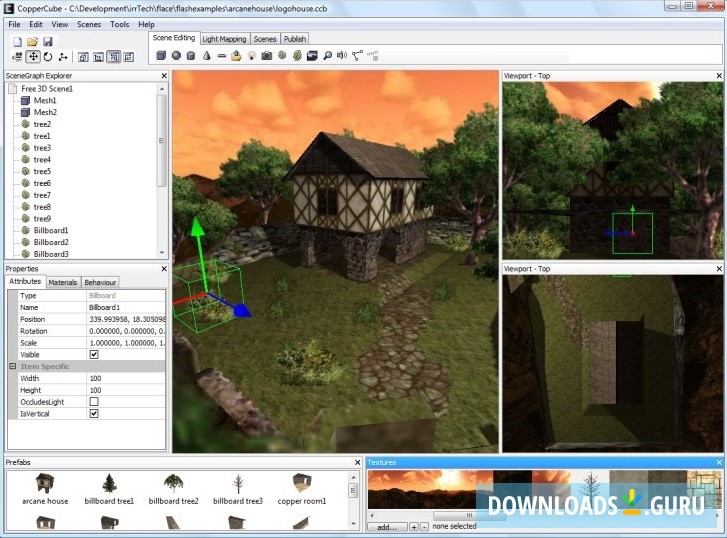Image resolution: width=727 pixels, height=538 pixels.
Task: Click the scene graph scrollbar down arrow
Action: point(162,253)
